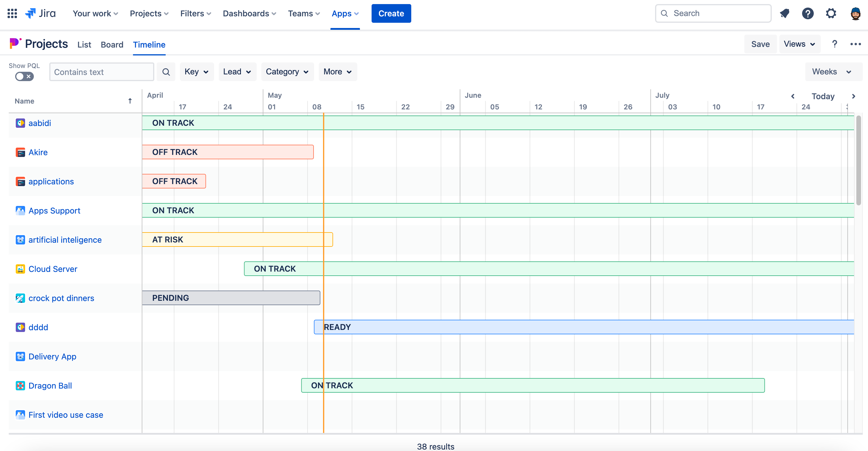Click the Jira logo
The height and width of the screenshot is (451, 868).
pyautogui.click(x=41, y=13)
